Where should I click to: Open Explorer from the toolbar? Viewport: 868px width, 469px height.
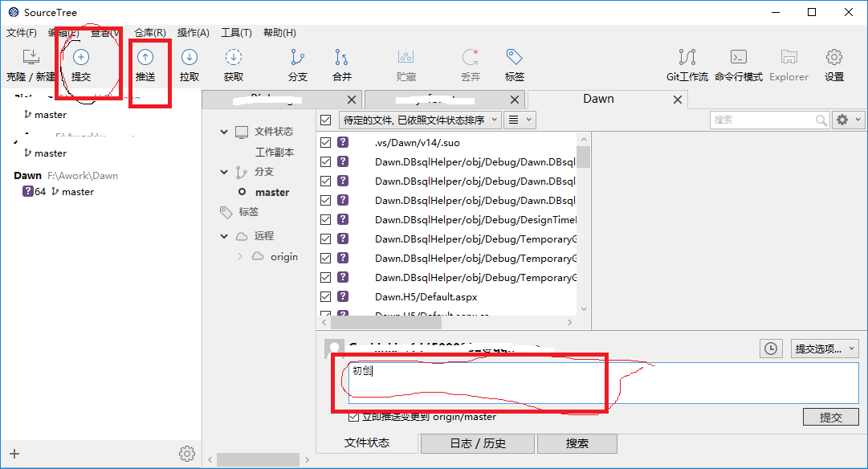(789, 57)
